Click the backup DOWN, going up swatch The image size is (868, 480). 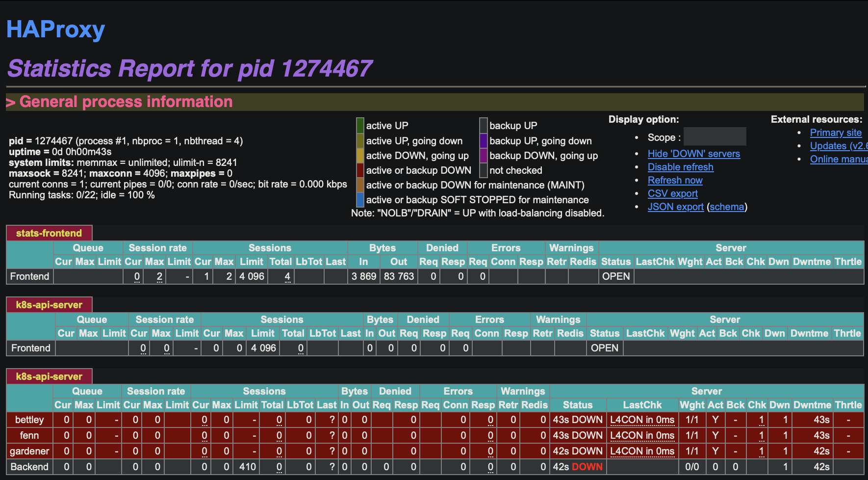(484, 156)
